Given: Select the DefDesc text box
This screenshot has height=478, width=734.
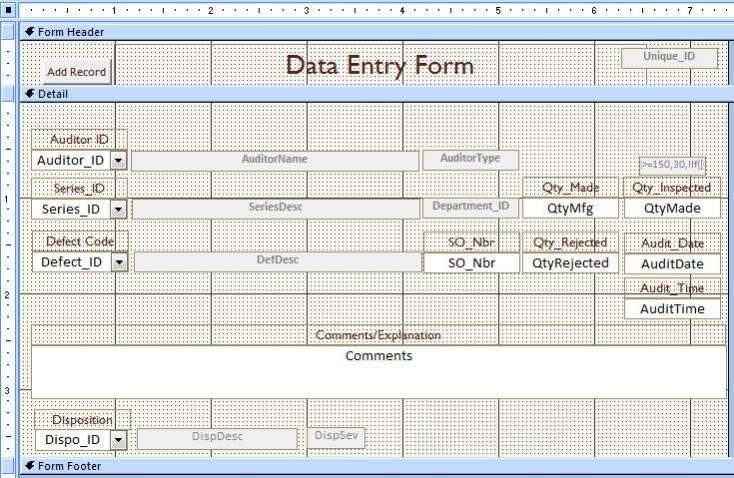Looking at the screenshot, I should 278,262.
